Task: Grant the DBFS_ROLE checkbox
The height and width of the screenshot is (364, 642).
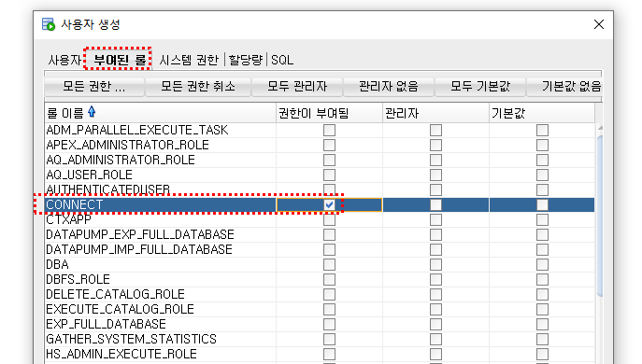Action: click(x=329, y=279)
